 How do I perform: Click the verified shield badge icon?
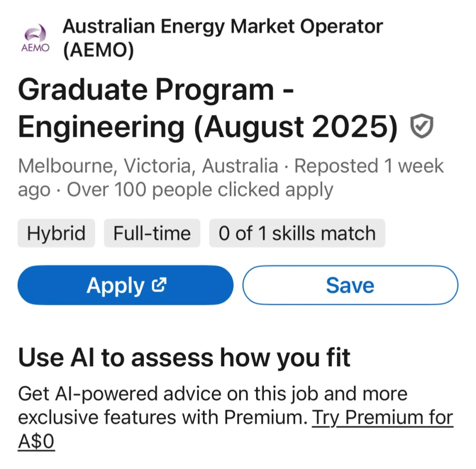pos(422,126)
